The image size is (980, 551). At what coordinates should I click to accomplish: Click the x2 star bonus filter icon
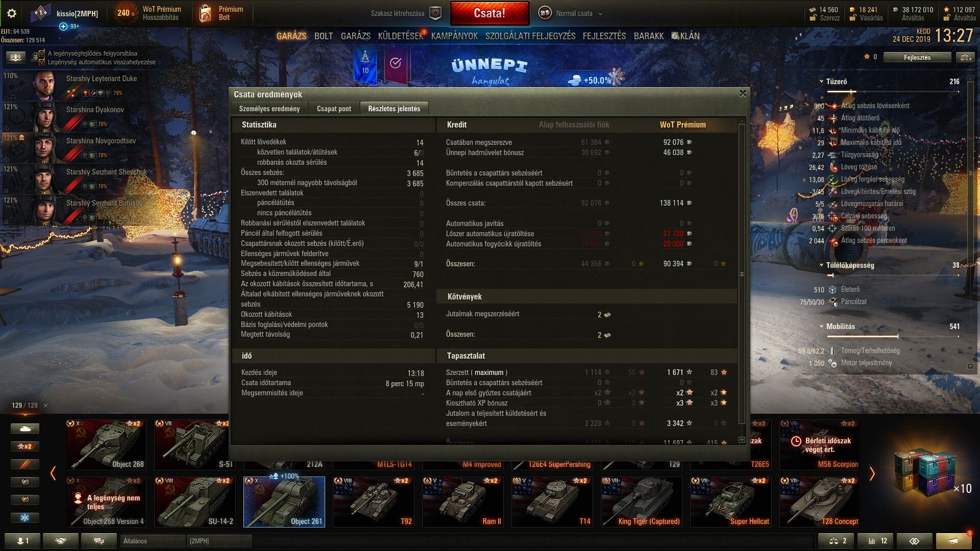point(24,446)
